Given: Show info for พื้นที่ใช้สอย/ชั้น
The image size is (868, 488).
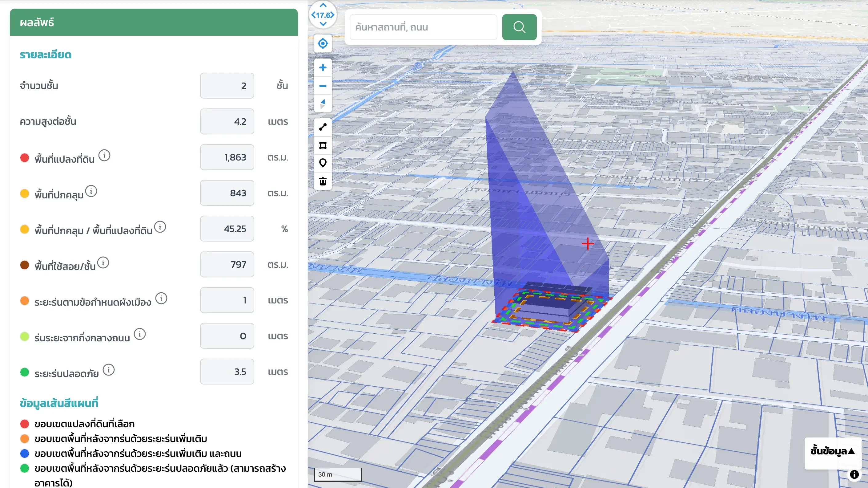Looking at the screenshot, I should click(103, 263).
